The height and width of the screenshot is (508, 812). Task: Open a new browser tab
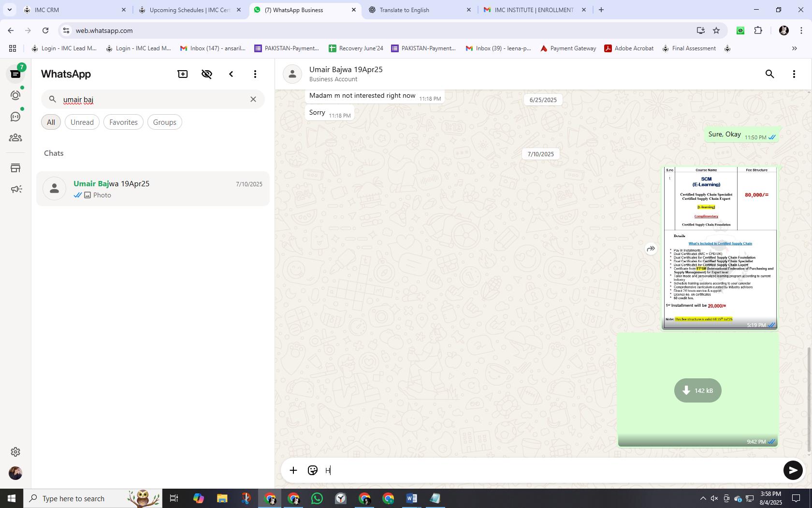tap(601, 10)
